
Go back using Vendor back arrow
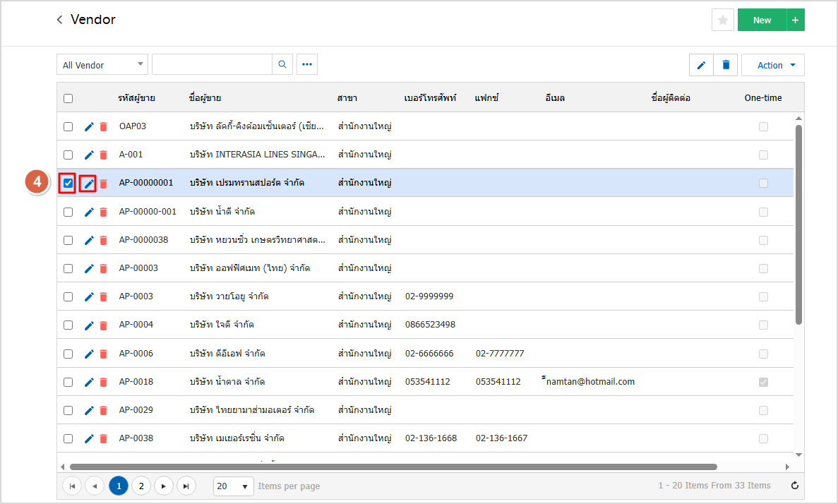[x=60, y=20]
